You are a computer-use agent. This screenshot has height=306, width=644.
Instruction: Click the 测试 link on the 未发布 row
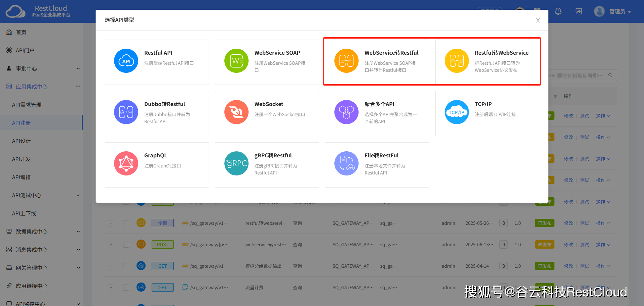point(584,244)
